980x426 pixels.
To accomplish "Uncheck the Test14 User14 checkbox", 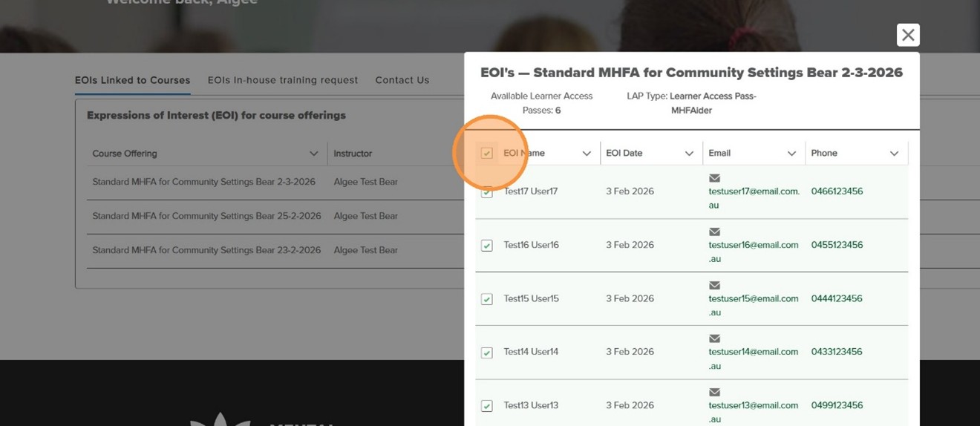I will pos(487,353).
